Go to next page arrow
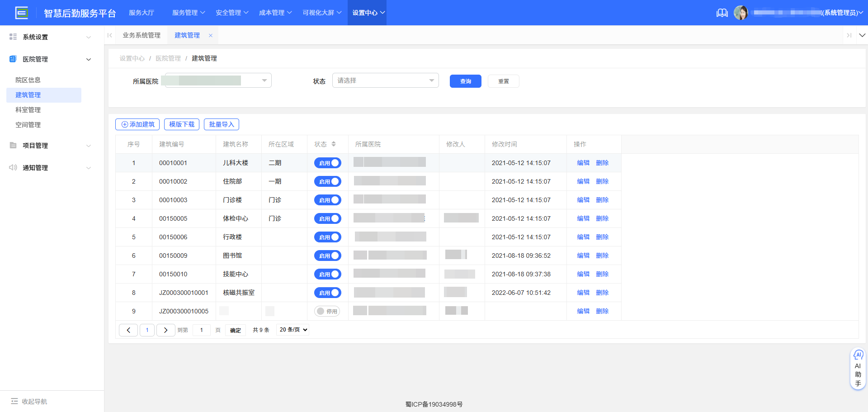Viewport: 868px width, 412px height. pyautogui.click(x=165, y=330)
